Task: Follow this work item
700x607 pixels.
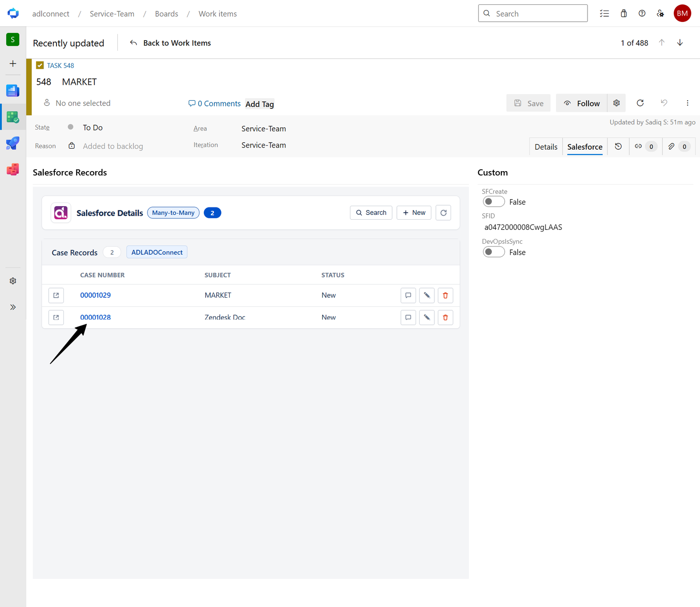Action: [581, 103]
